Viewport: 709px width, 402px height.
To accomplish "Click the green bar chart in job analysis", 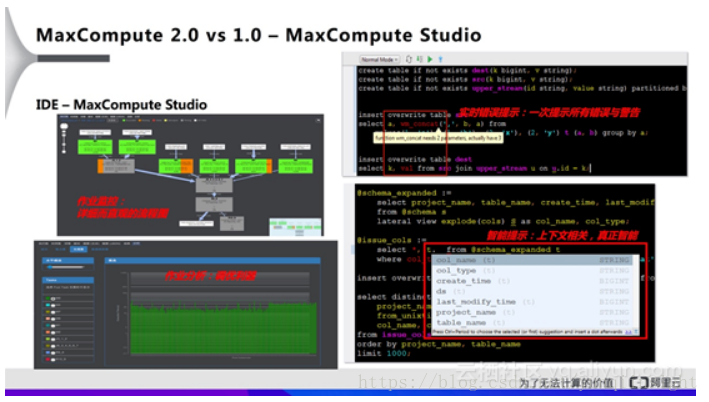I will point(224,329).
